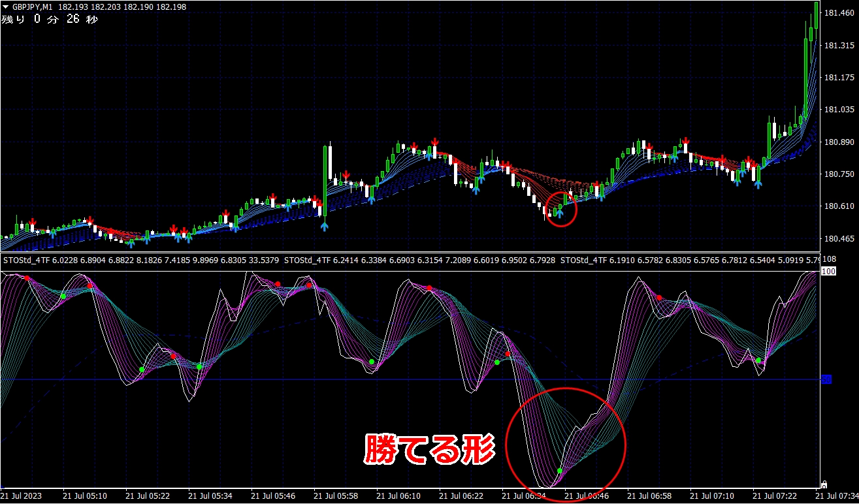The height and width of the screenshot is (504, 859).
Task: Click the 181.035 price scale label
Action: pyautogui.click(x=839, y=110)
